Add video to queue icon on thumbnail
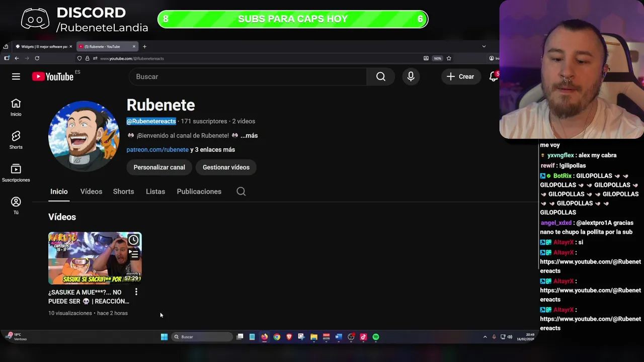This screenshot has width=644, height=362. 133,254
